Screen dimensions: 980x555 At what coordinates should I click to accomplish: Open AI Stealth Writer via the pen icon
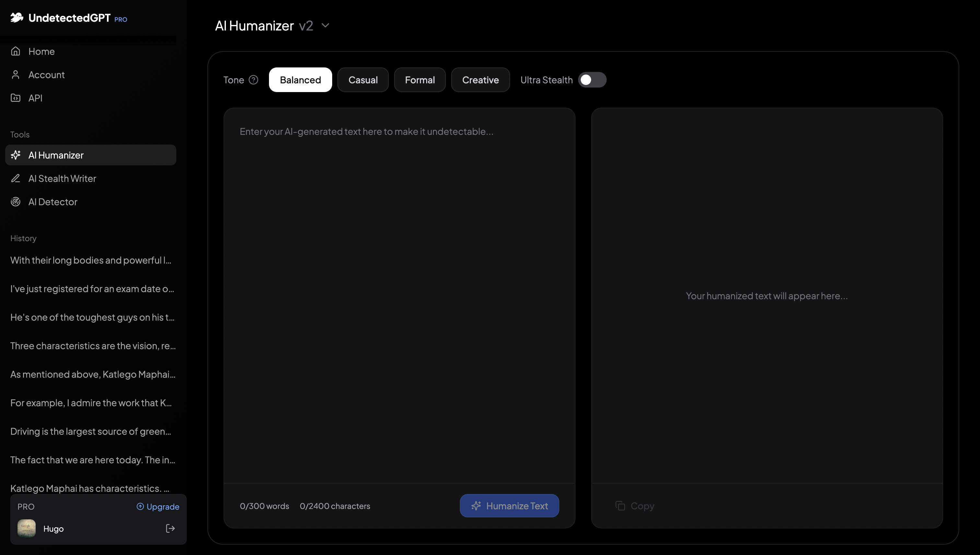point(16,178)
